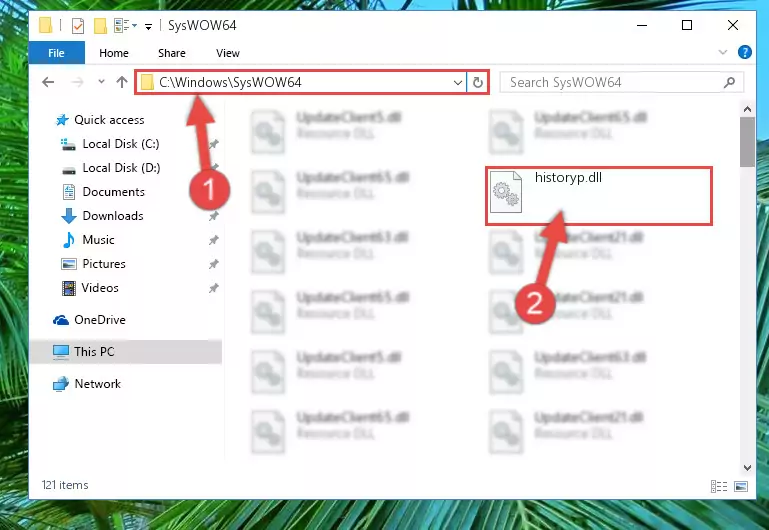The image size is (769, 530).
Task: Go up one folder level
Action: (122, 82)
